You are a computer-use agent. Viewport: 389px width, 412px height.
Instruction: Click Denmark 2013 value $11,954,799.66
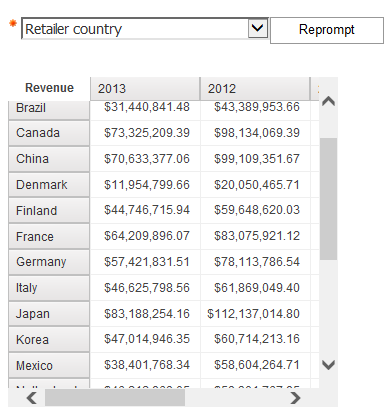147,185
